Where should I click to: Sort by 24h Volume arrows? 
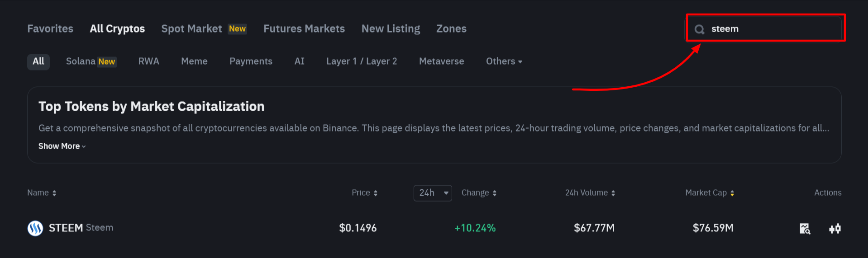(x=613, y=193)
